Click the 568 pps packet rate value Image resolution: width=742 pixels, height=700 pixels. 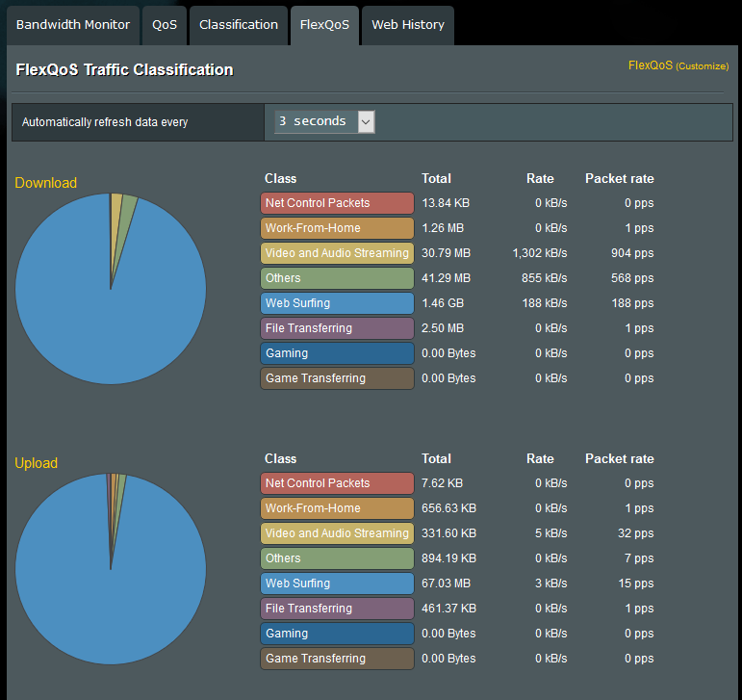coord(632,278)
